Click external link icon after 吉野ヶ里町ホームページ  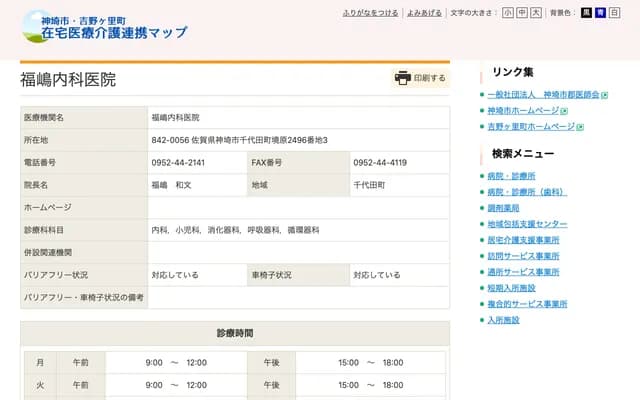[579, 127]
